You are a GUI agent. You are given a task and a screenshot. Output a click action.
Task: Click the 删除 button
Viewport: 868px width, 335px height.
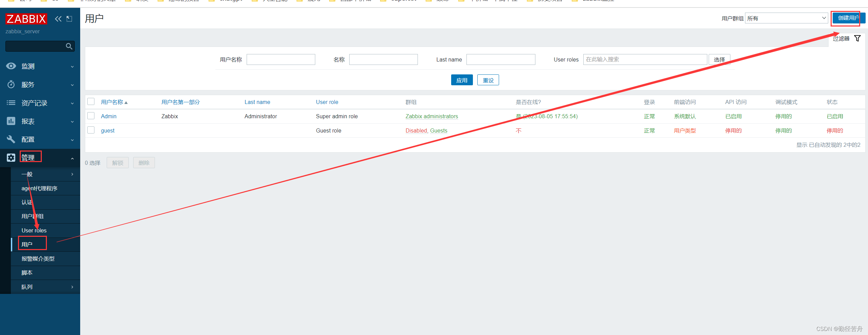(x=144, y=163)
